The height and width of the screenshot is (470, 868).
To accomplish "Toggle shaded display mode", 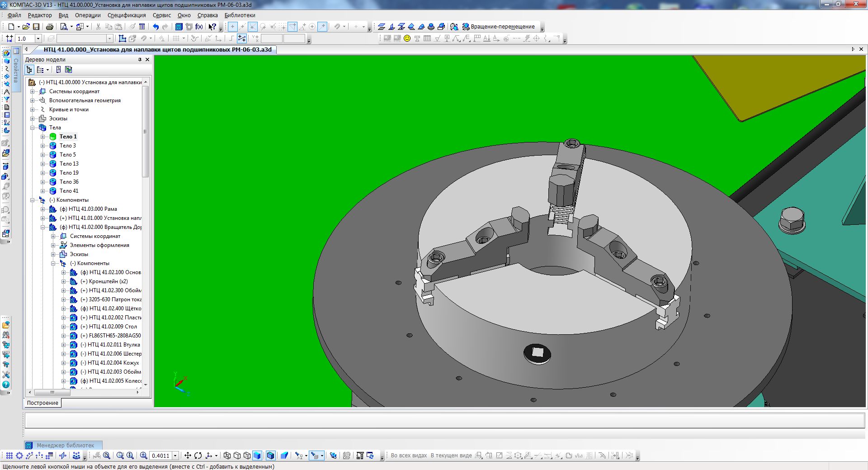I will (257, 456).
